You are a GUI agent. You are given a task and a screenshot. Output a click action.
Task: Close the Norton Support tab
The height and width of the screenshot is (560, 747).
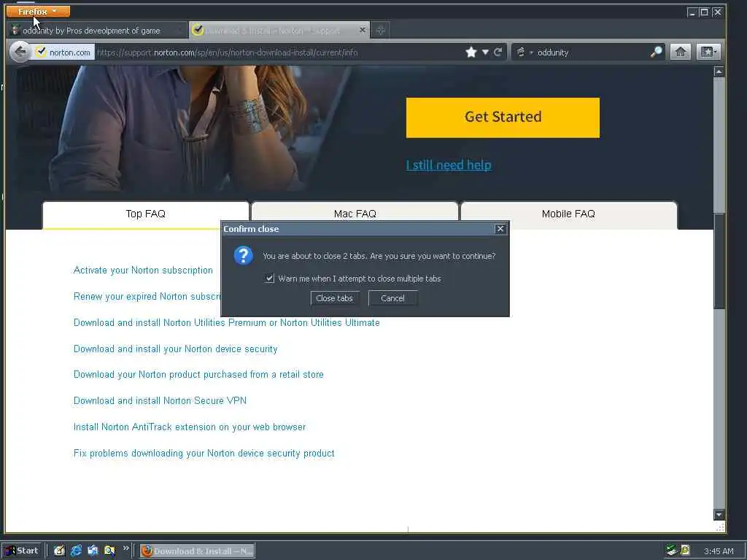click(362, 30)
